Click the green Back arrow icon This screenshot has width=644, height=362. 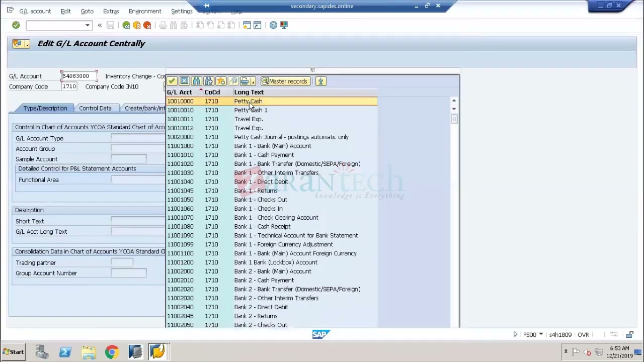click(126, 25)
